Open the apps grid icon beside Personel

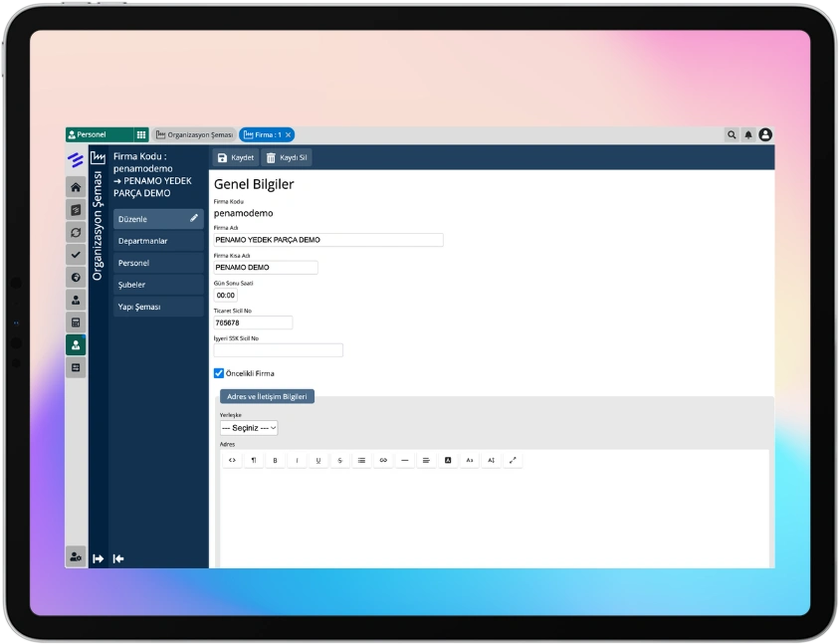point(141,134)
